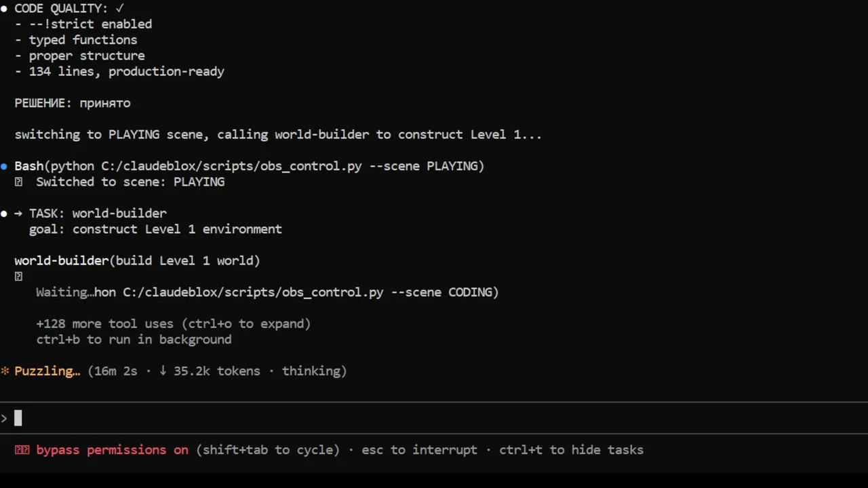Expand the +128 more tool uses line
This screenshot has width=868, height=488.
click(173, 324)
